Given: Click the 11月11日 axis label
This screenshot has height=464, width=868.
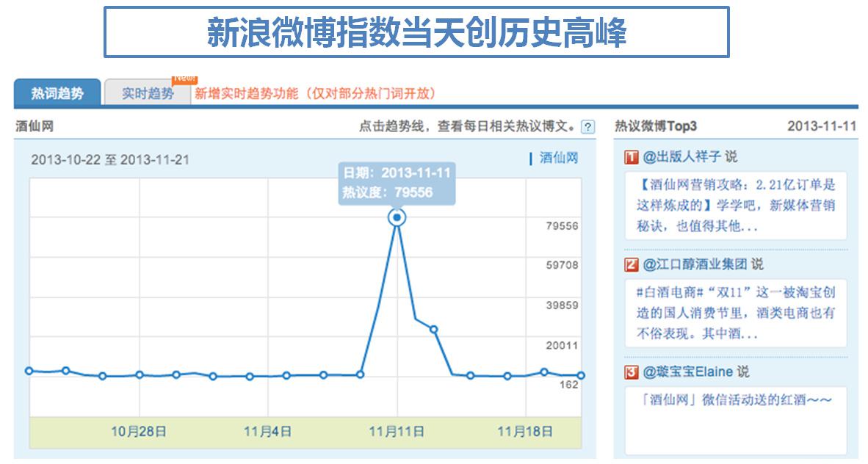Looking at the screenshot, I should click(x=397, y=432).
